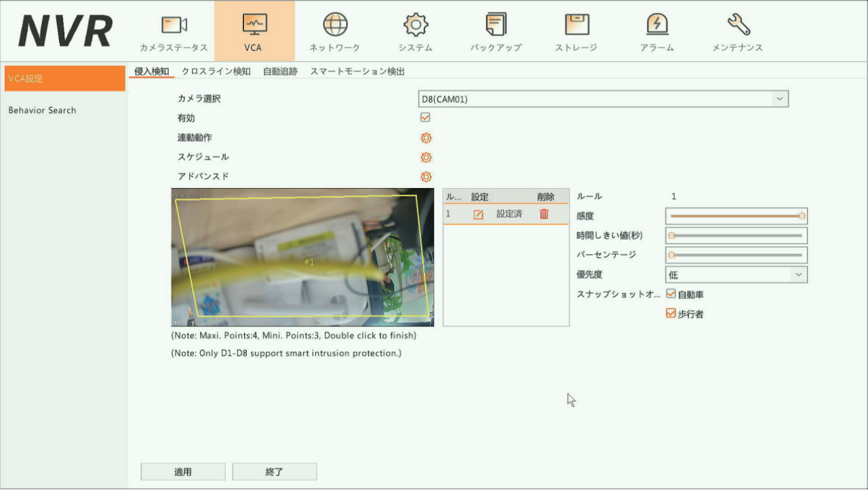This screenshot has width=868, height=490.
Task: Open the ストレージ storage icon
Action: [576, 26]
